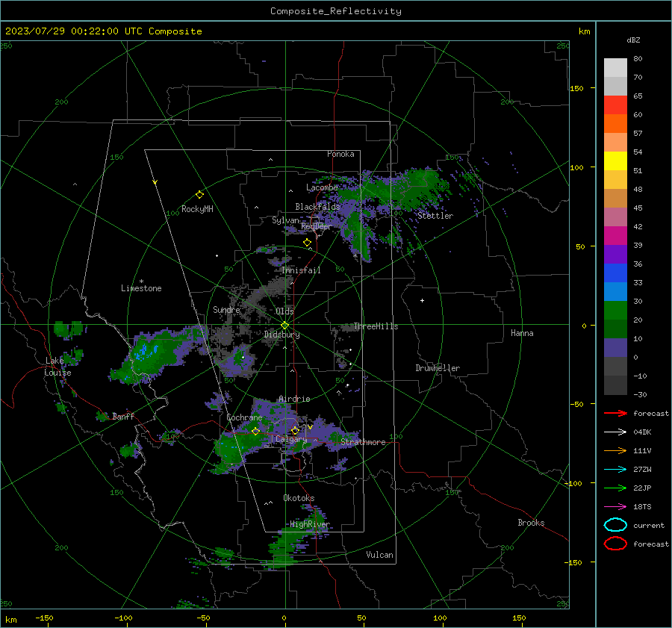Click the orange 111V arrow legend icon

615,450
